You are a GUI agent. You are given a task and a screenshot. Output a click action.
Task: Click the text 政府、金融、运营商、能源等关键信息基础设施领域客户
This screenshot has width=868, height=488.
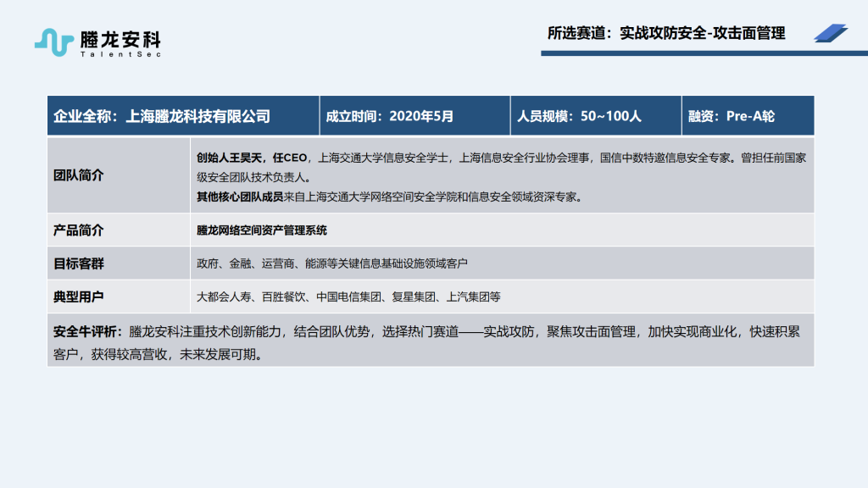332,263
